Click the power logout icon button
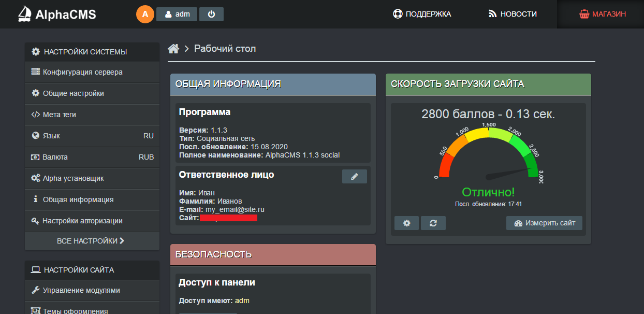 [211, 14]
